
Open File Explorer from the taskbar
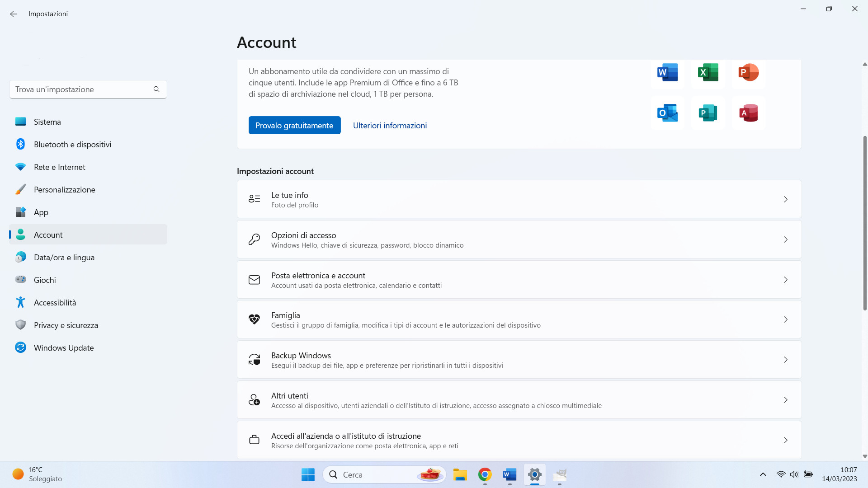(x=460, y=475)
